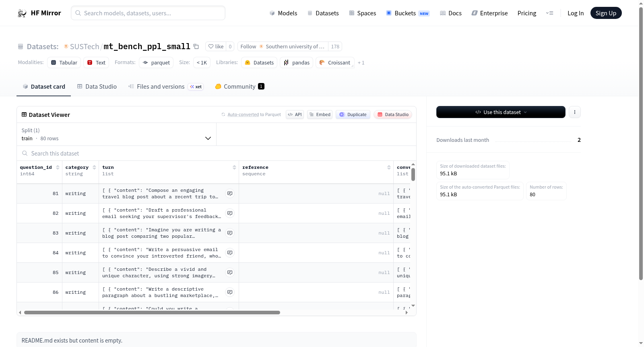Click the Sign Up button
Screen dimensions: 644x347
(x=606, y=13)
